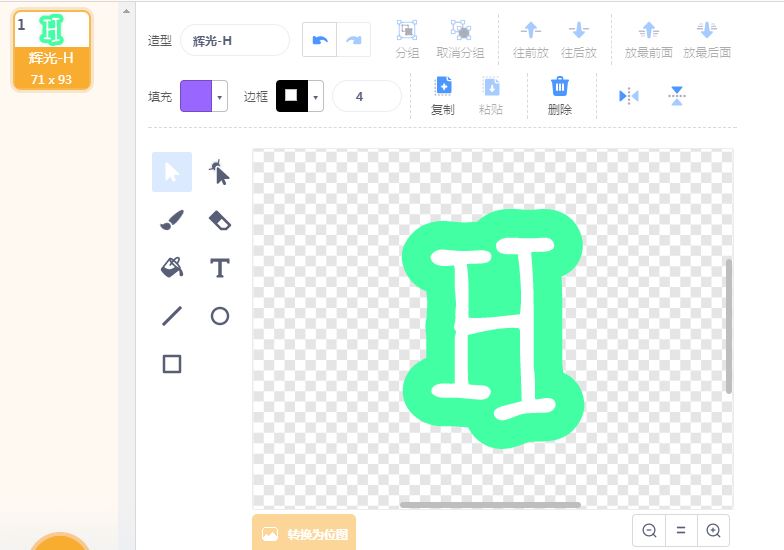
Task: Select the Eraser tool
Action: pyautogui.click(x=220, y=220)
